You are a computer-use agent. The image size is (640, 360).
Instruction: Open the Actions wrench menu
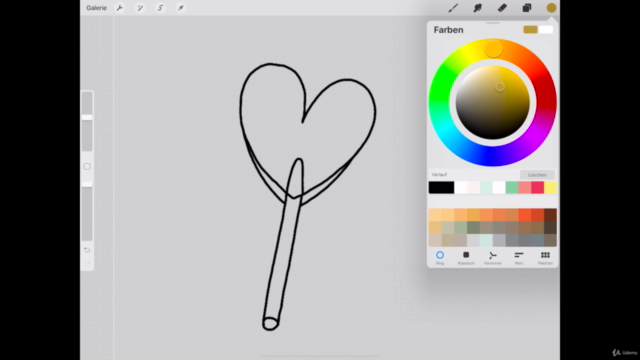[120, 8]
